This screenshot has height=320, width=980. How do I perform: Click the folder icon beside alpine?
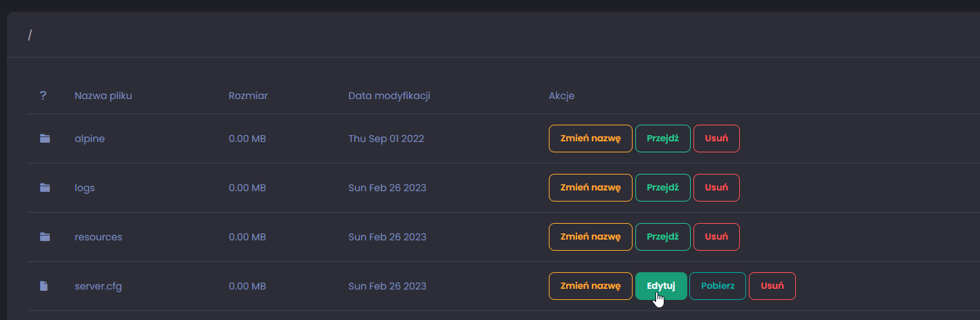click(x=45, y=139)
